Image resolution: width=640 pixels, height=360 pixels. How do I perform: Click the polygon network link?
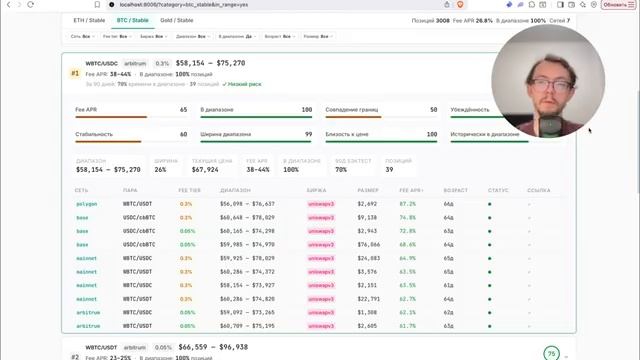coord(87,204)
